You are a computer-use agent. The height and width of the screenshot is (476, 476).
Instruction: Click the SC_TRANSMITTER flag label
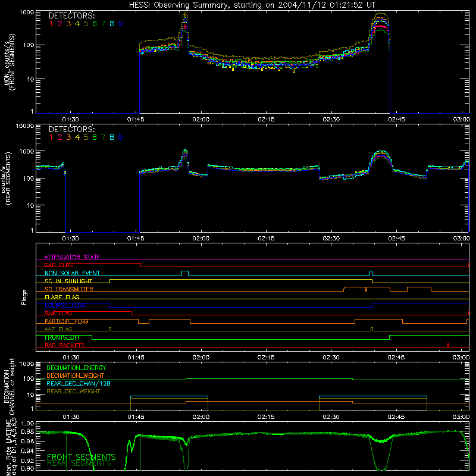(69, 289)
